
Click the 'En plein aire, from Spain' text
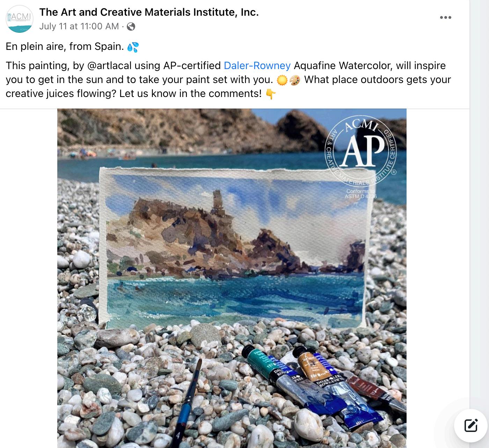[x=65, y=47]
